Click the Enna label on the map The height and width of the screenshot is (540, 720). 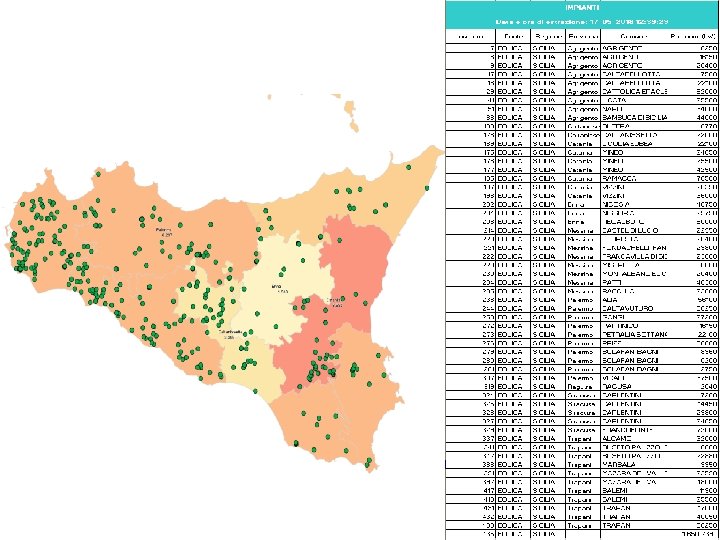tap(276, 287)
